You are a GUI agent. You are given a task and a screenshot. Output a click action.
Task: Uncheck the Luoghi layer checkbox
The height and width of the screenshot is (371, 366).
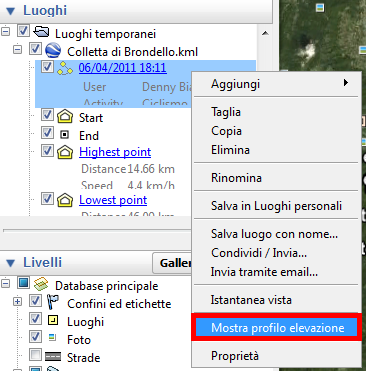[x=35, y=319]
